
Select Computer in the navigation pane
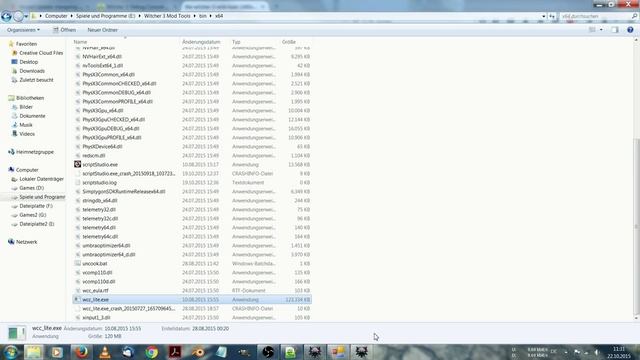pyautogui.click(x=27, y=170)
